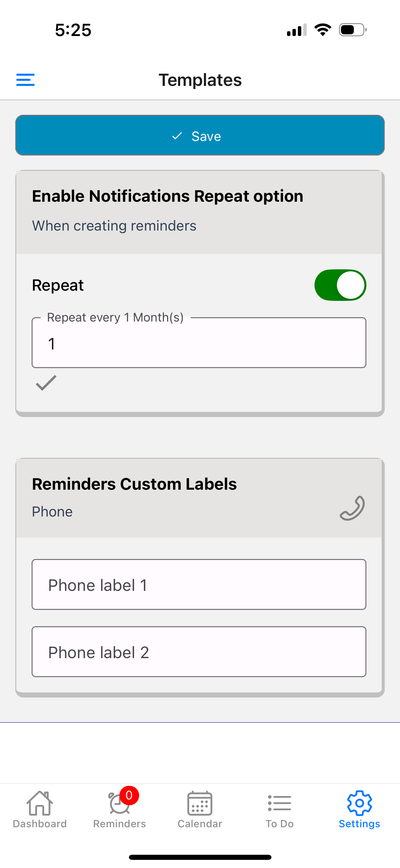Tap the Templates page title
400x868 pixels.
(x=200, y=80)
